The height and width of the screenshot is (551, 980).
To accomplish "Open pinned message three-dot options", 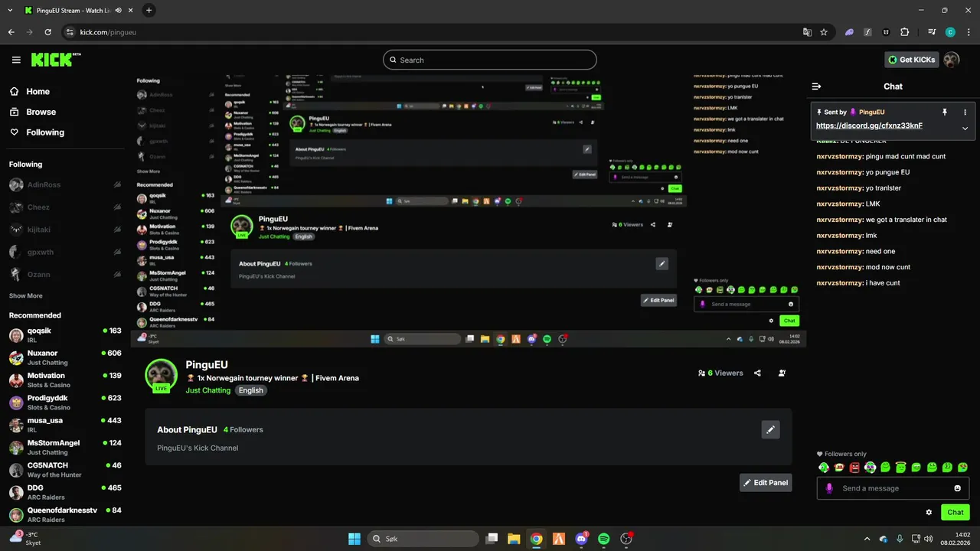I will (x=965, y=112).
